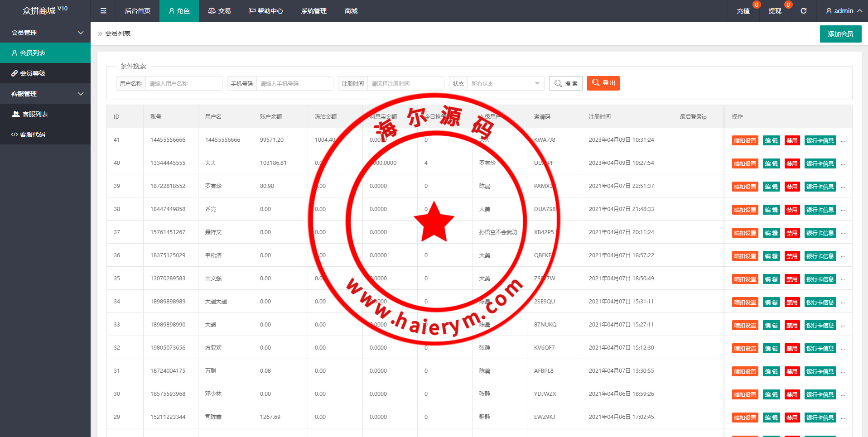Click the sidebar collapse hamburger icon
868x437 pixels.
click(x=103, y=11)
